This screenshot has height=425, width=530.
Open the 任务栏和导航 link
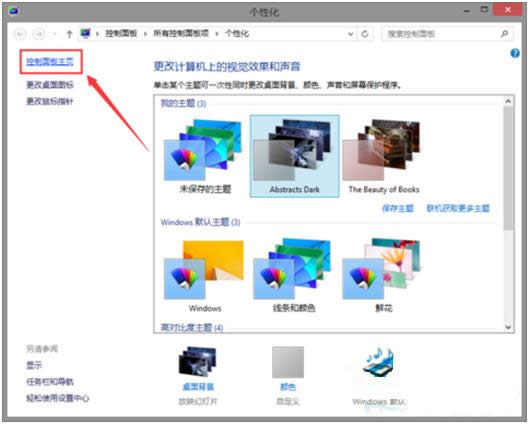50,382
